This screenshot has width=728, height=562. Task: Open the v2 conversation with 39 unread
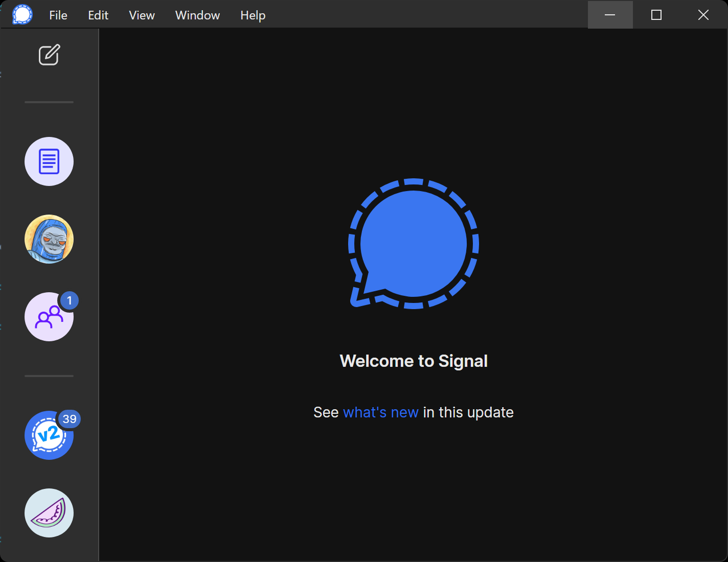[x=49, y=435]
